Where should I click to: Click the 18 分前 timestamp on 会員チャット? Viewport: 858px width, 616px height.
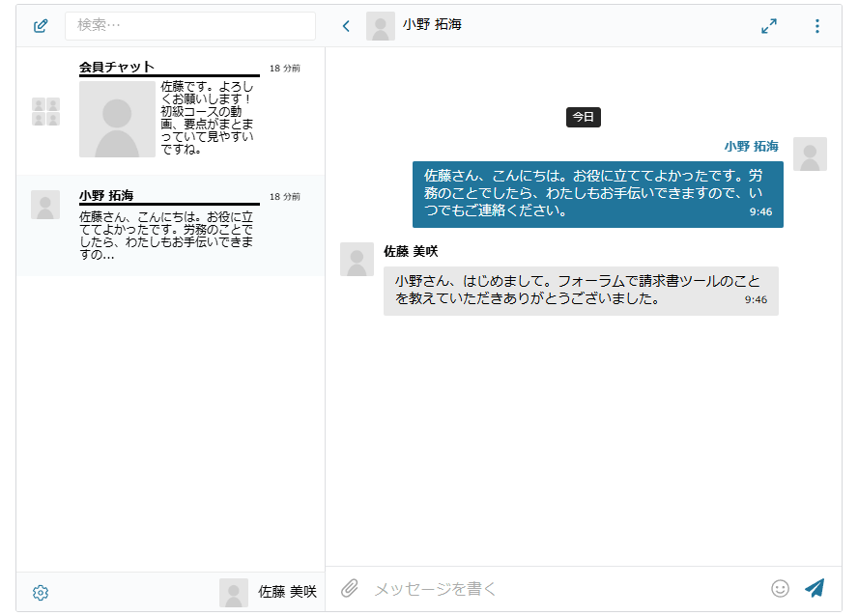(x=284, y=69)
